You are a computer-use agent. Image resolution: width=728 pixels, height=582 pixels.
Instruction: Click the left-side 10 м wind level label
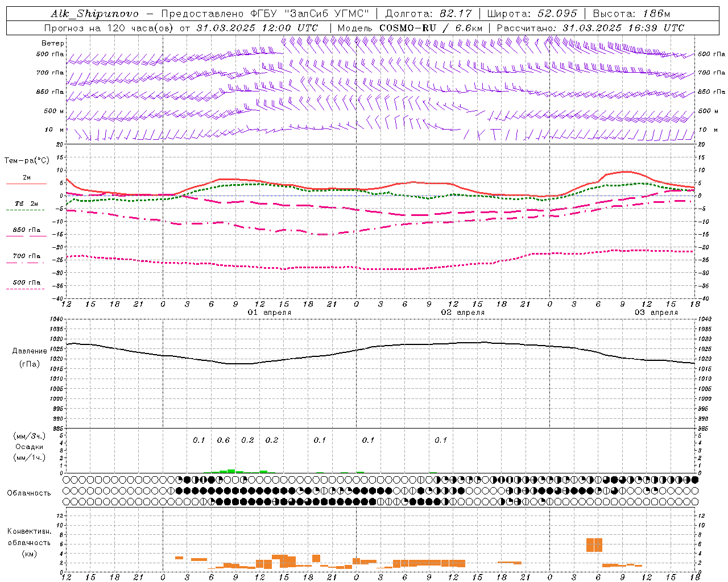pyautogui.click(x=54, y=130)
